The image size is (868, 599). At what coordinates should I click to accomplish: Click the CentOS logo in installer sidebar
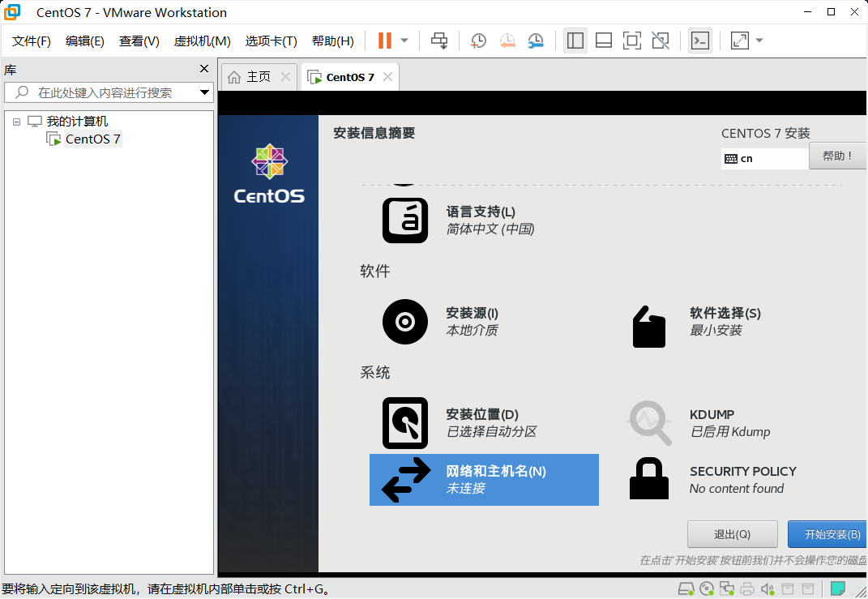[x=269, y=173]
